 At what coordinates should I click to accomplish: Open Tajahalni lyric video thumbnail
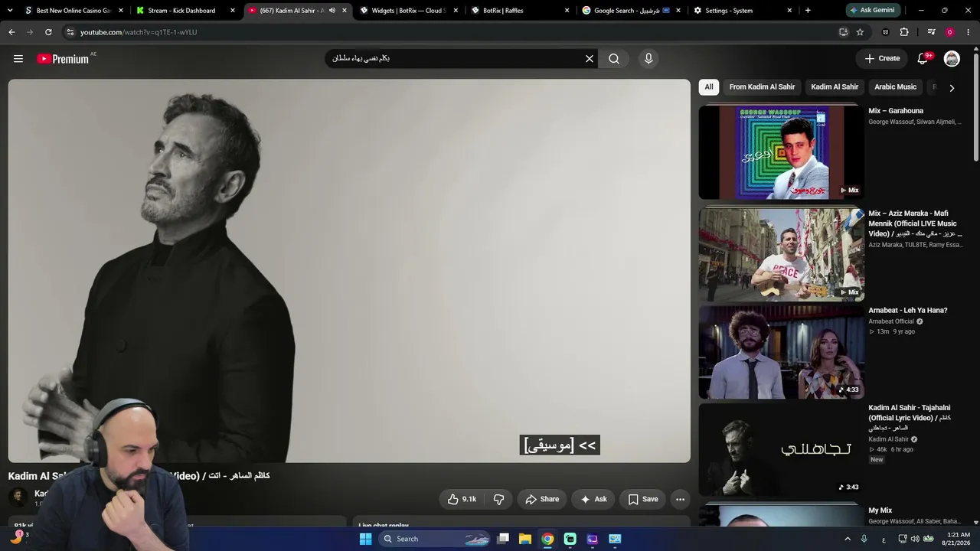point(782,450)
